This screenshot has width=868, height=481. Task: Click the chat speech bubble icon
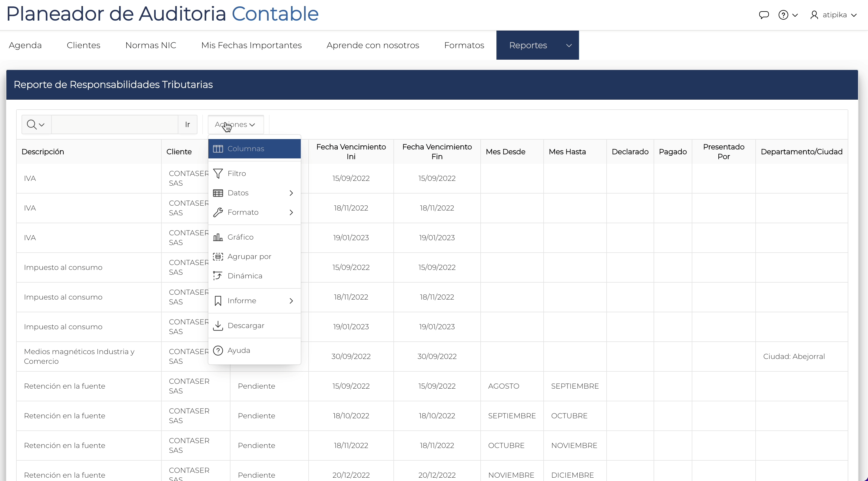coord(764,15)
